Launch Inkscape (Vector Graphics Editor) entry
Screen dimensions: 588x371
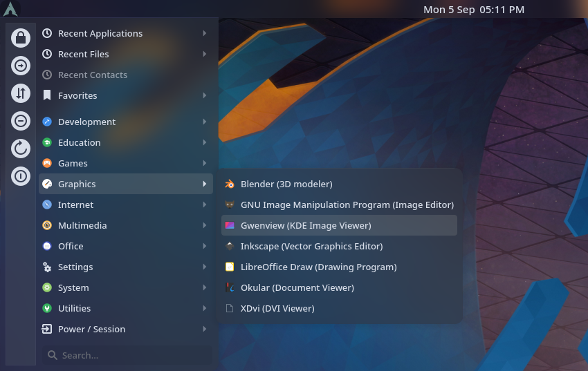[x=339, y=247]
